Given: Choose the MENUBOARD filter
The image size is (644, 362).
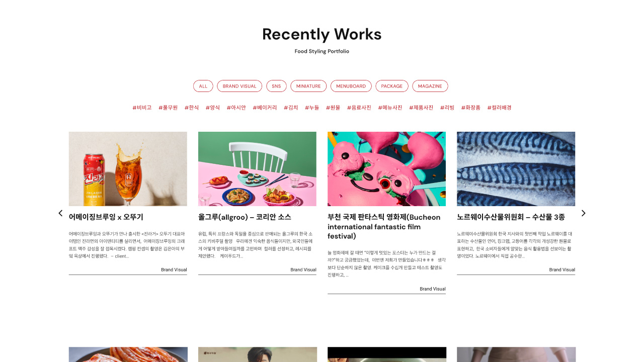Looking at the screenshot, I should [x=351, y=86].
